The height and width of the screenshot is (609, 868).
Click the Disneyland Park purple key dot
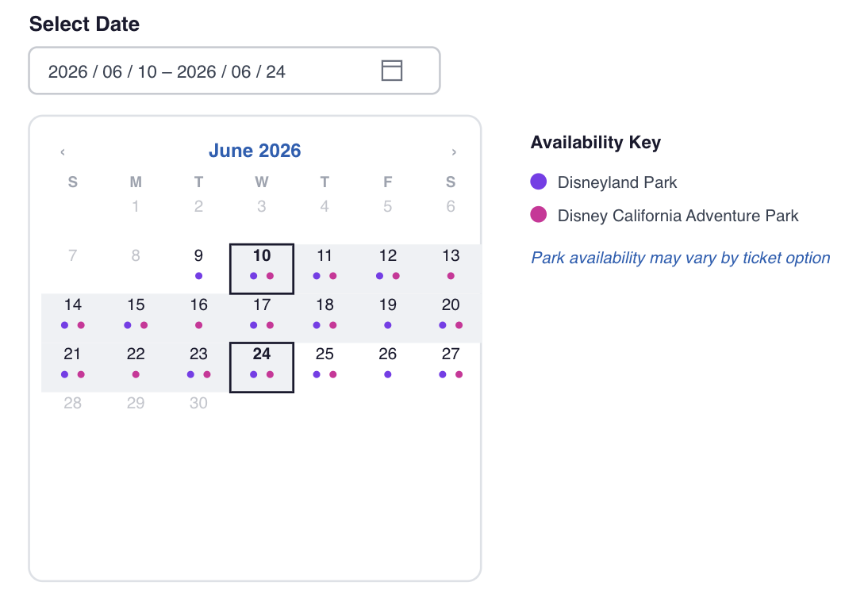pyautogui.click(x=539, y=182)
